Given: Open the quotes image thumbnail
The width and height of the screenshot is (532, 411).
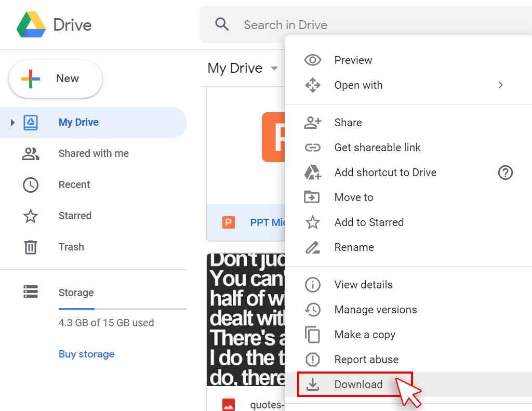Looking at the screenshot, I should point(245,320).
